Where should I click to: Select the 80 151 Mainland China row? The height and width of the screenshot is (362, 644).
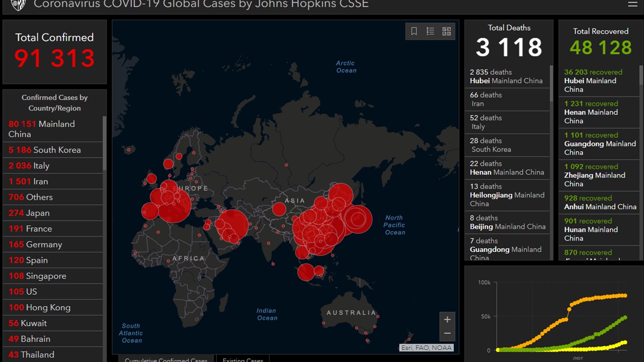pos(53,129)
